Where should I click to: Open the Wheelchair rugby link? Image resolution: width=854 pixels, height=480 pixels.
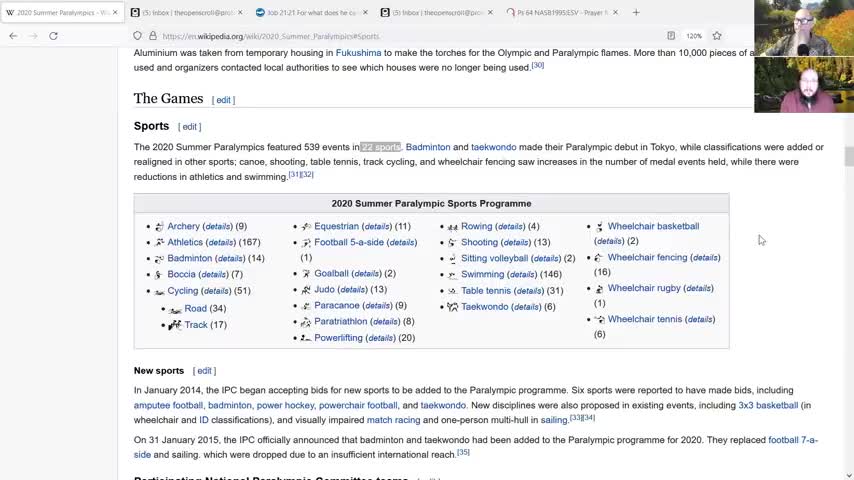pos(644,288)
